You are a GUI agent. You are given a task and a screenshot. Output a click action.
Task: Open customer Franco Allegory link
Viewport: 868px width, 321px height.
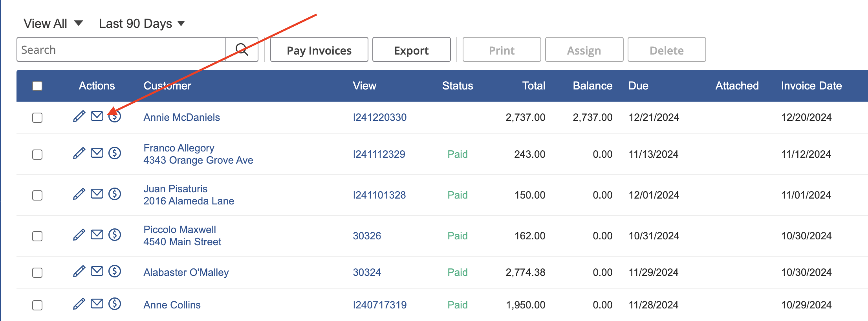pyautogui.click(x=179, y=148)
